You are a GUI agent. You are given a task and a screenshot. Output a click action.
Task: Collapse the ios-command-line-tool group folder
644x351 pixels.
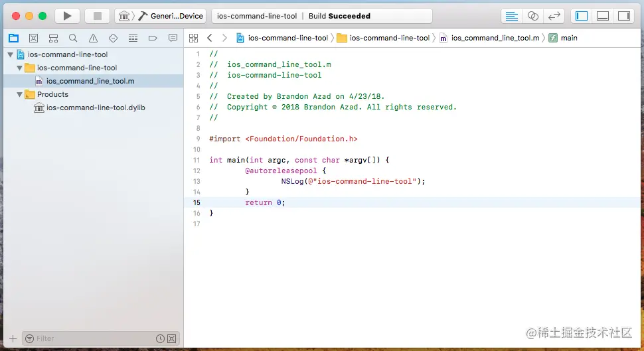(19, 68)
